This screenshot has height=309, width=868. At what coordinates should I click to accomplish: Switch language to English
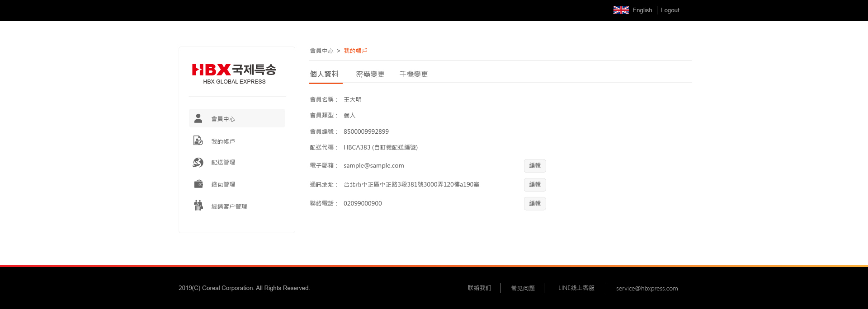642,10
